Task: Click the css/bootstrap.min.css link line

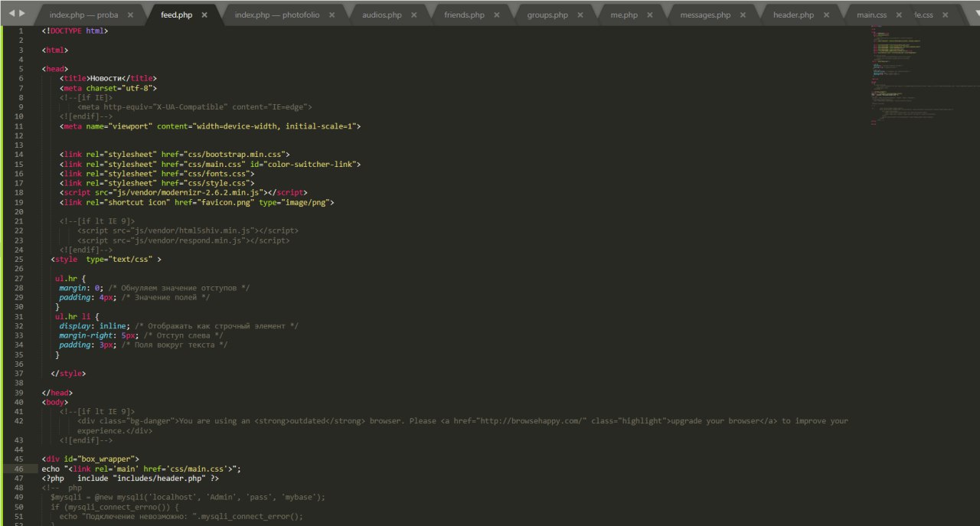Action: pyautogui.click(x=175, y=155)
